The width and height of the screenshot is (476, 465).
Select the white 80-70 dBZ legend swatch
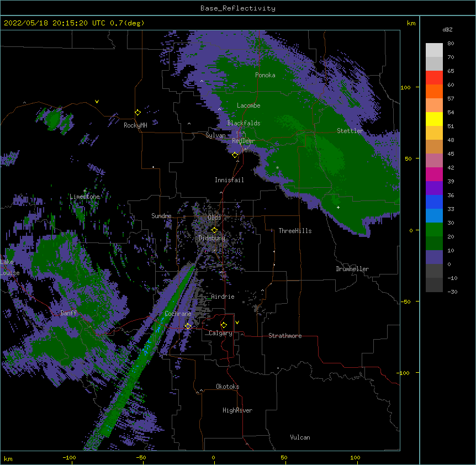434,50
